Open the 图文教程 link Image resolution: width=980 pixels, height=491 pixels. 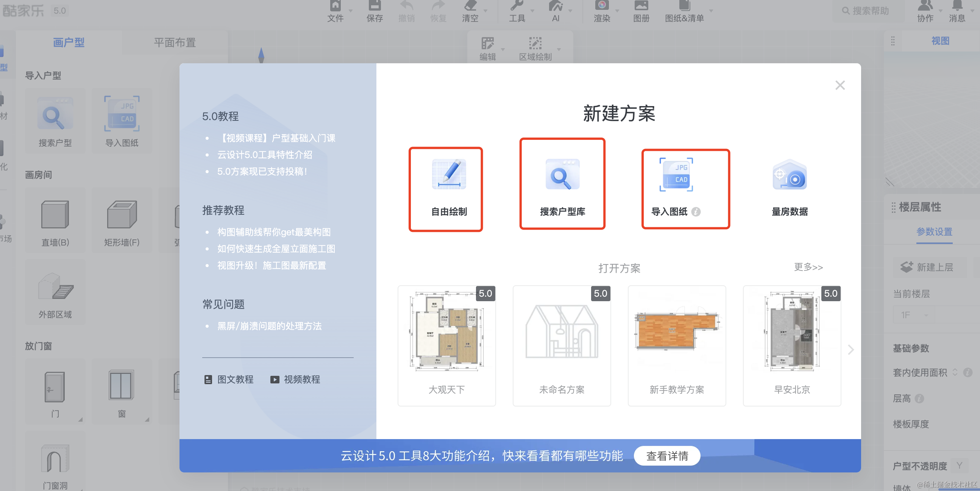click(x=229, y=380)
